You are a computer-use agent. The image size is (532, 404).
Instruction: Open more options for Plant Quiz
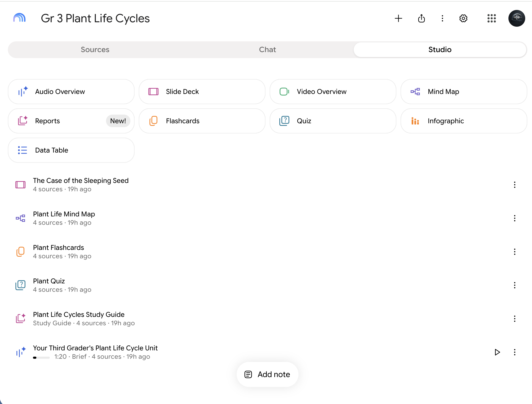(515, 285)
